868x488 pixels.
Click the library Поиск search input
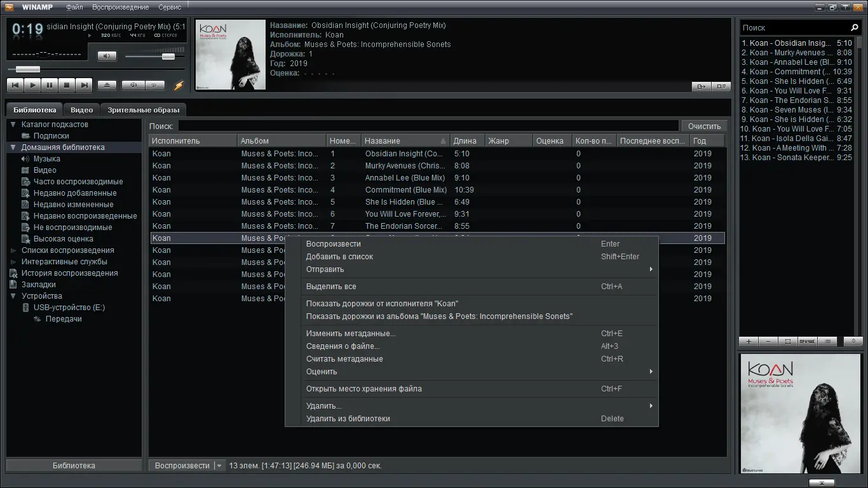click(x=428, y=126)
